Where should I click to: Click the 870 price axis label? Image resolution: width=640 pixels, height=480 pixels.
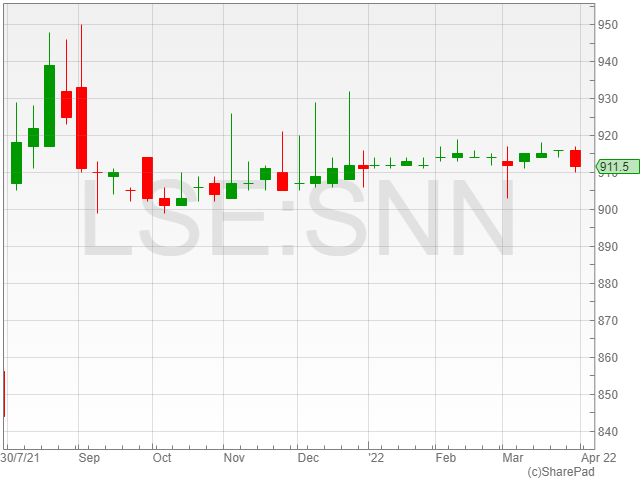pos(608,321)
